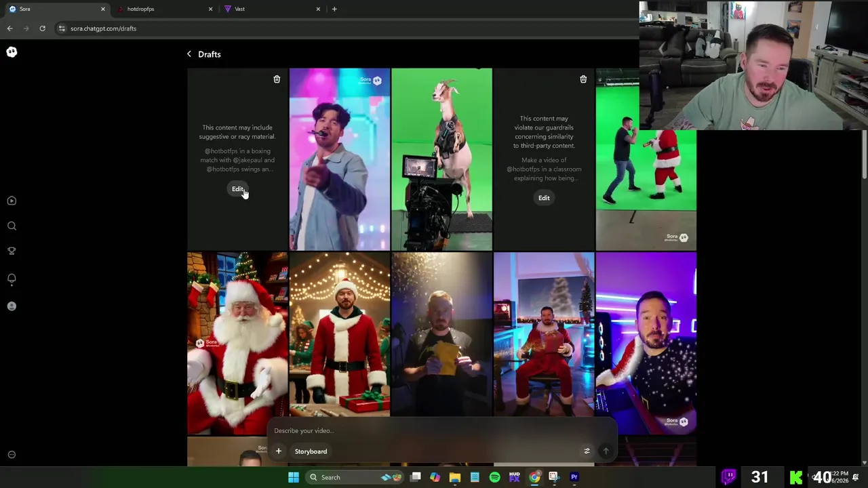This screenshot has height=488, width=868.
Task: Go back using the Drafts chevron arrow
Action: pos(189,54)
